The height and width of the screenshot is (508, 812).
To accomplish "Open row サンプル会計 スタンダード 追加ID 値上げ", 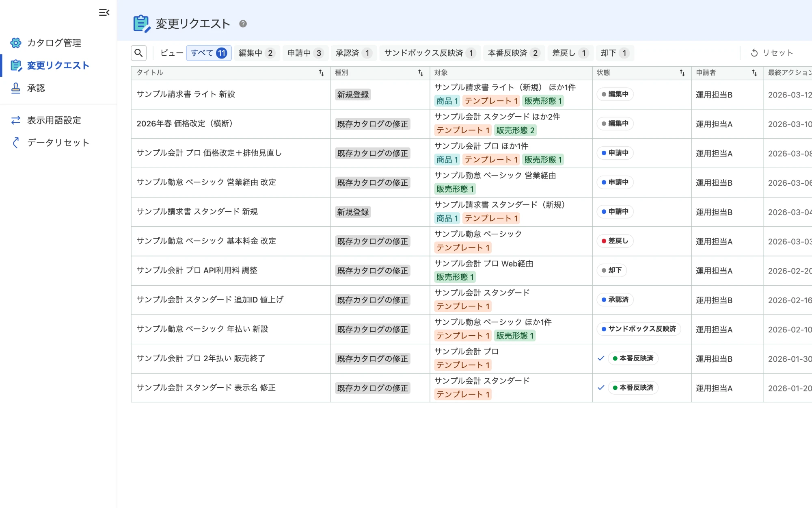I will 471,300.
